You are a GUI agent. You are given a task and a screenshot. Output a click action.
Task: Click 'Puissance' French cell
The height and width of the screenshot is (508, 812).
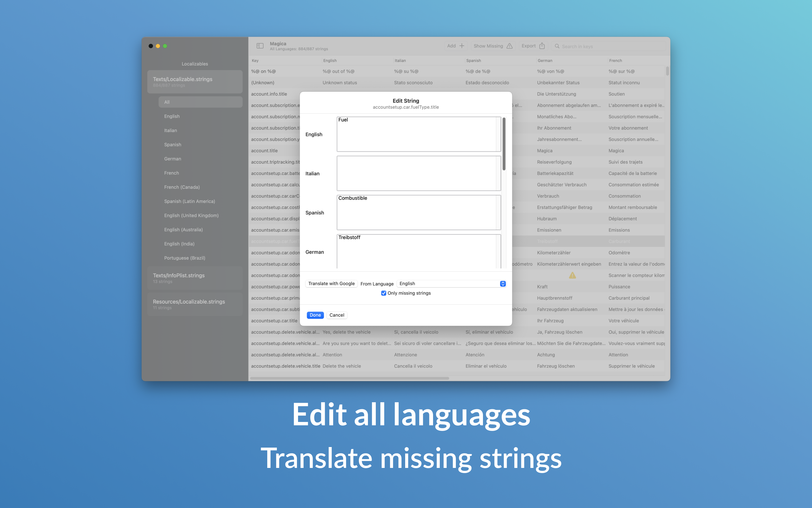point(619,286)
